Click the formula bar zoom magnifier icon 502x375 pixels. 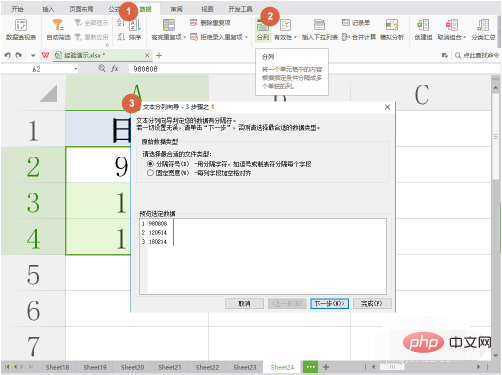tap(101, 69)
